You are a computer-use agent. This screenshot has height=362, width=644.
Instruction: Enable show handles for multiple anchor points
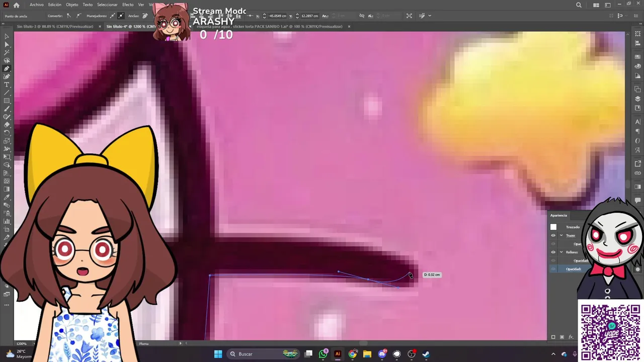pos(112,16)
